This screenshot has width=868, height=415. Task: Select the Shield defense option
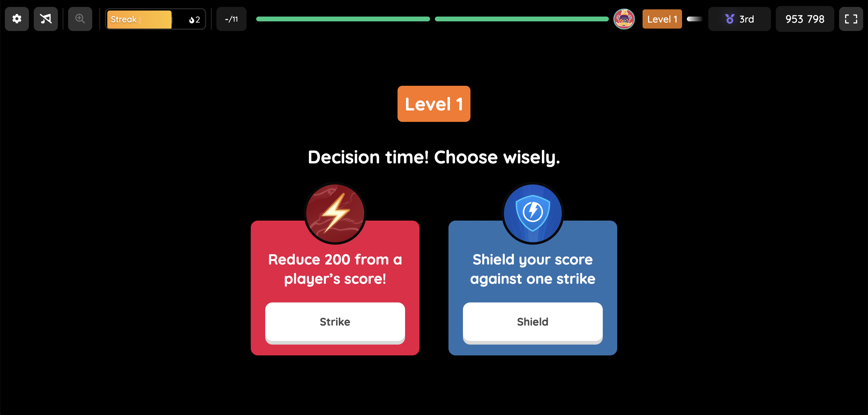coord(532,321)
